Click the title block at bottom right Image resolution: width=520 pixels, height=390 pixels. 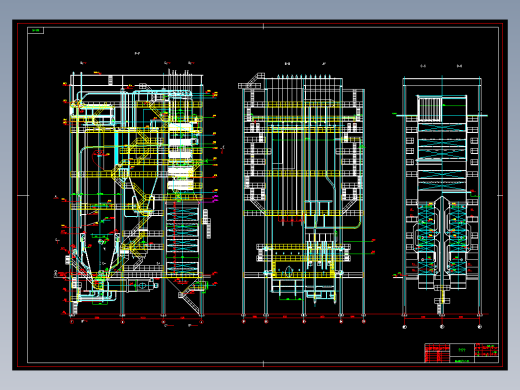point(462,353)
